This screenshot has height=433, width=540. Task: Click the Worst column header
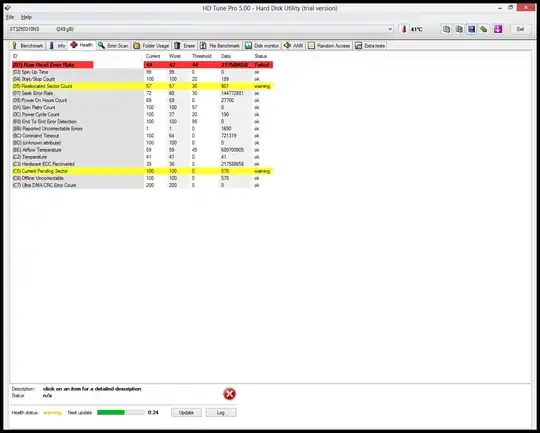(175, 56)
